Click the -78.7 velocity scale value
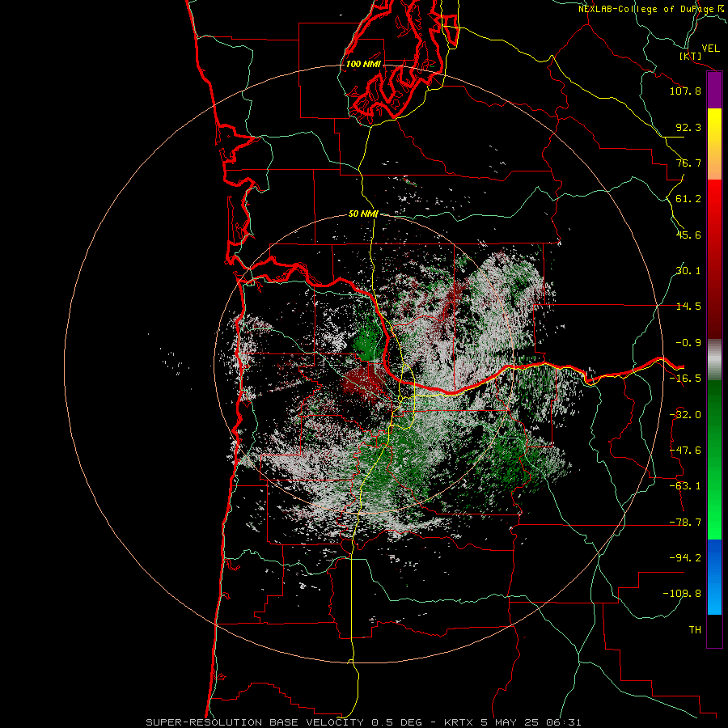The image size is (728, 728). click(685, 523)
